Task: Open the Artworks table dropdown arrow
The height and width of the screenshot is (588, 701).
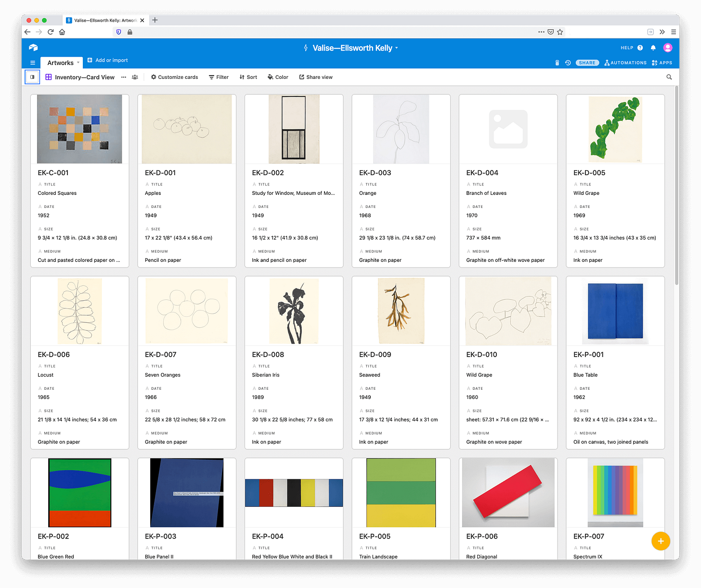Action: pos(78,63)
